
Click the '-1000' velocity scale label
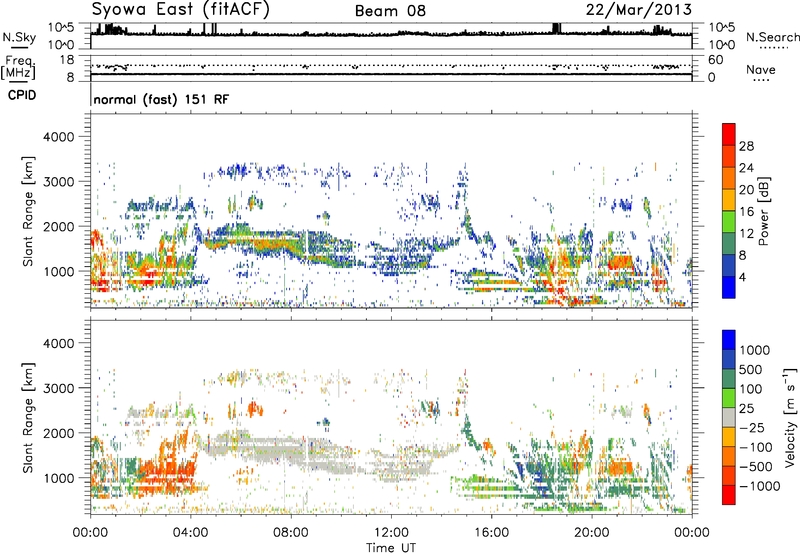coord(759,486)
